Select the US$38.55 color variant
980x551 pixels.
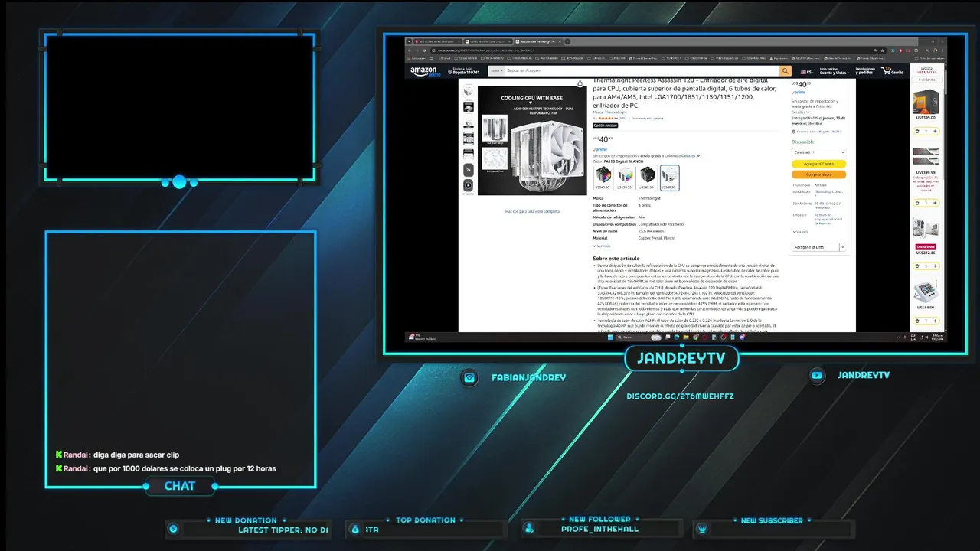626,178
